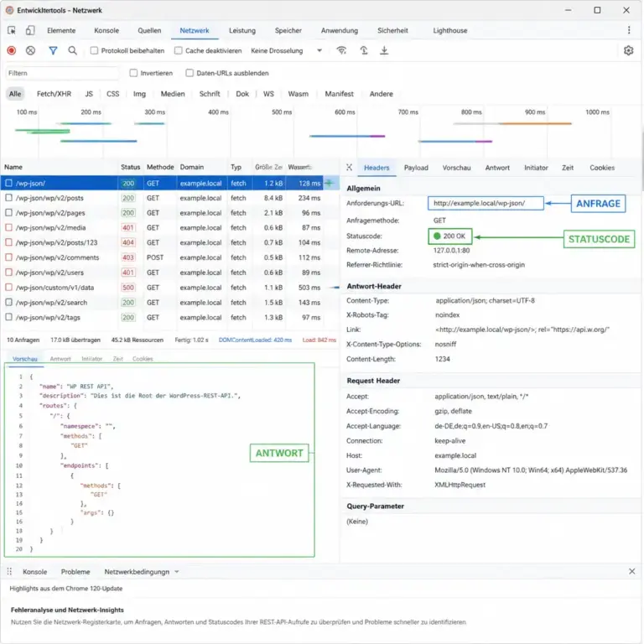Check Daten-URLs ausblenden
644x644 pixels.
[x=190, y=73]
